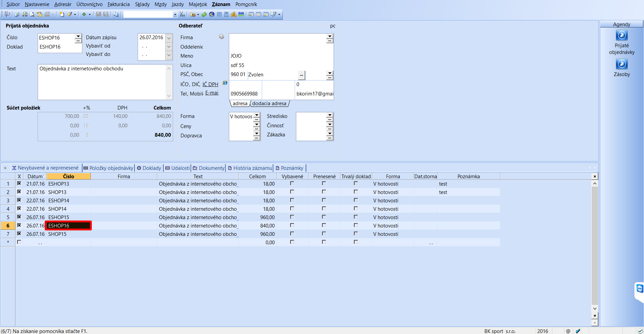This screenshot has width=644, height=334.
Task: Click the Text box scroll down arrow
Action: coord(169,96)
